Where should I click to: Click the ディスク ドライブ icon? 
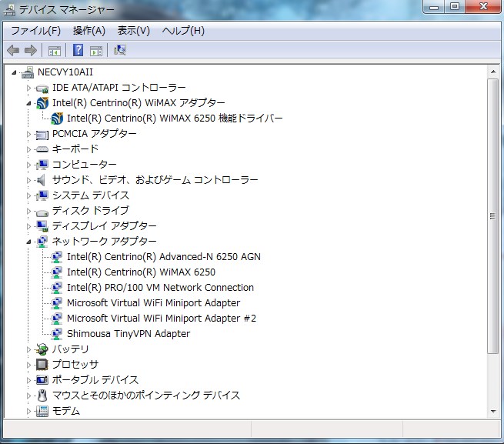42,212
